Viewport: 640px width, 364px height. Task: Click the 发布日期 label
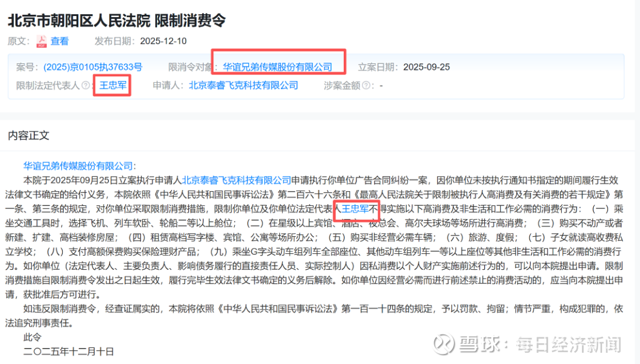(116, 41)
